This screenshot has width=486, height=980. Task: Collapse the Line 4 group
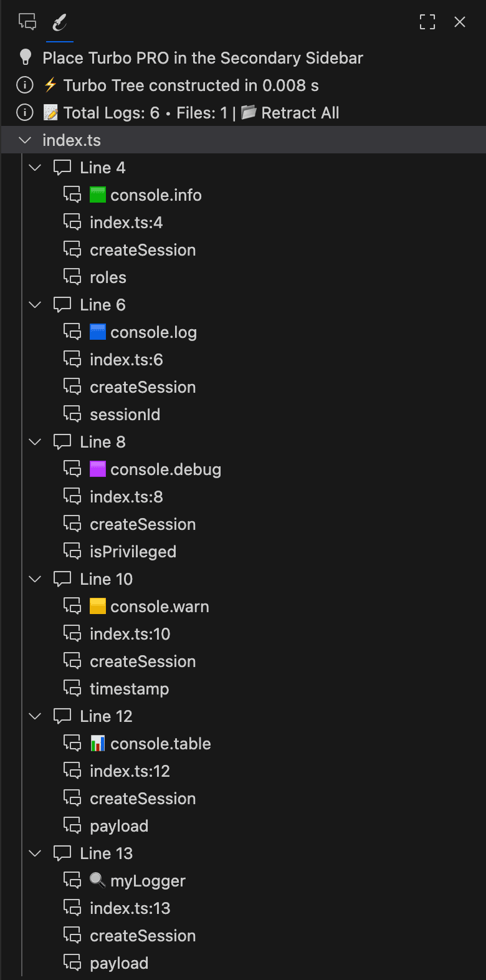click(x=35, y=167)
